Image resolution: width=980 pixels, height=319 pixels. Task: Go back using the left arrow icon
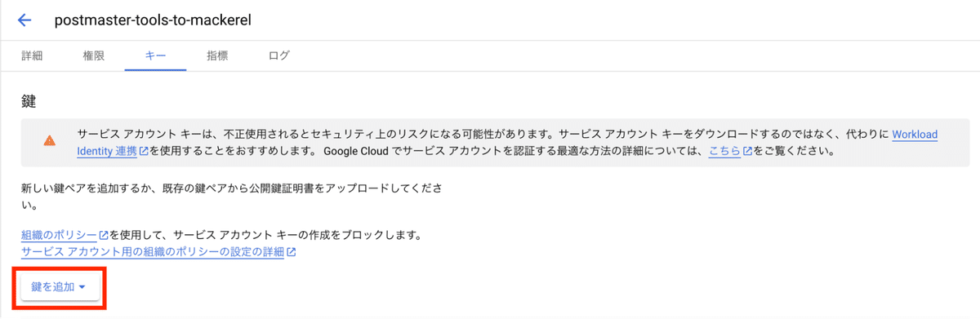(x=24, y=20)
